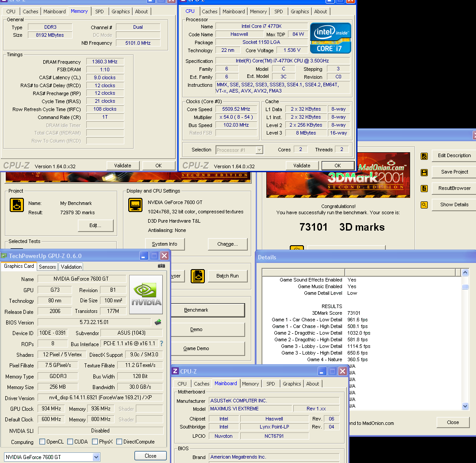Click the Batch Run button
The height and width of the screenshot is (463, 476).
click(228, 276)
